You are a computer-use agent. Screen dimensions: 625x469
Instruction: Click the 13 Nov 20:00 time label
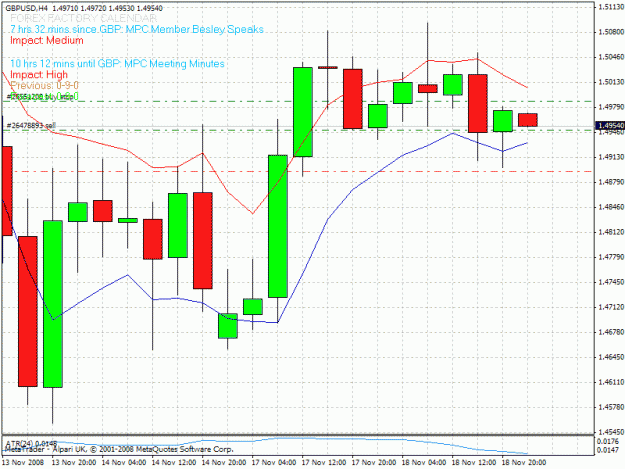click(x=74, y=463)
